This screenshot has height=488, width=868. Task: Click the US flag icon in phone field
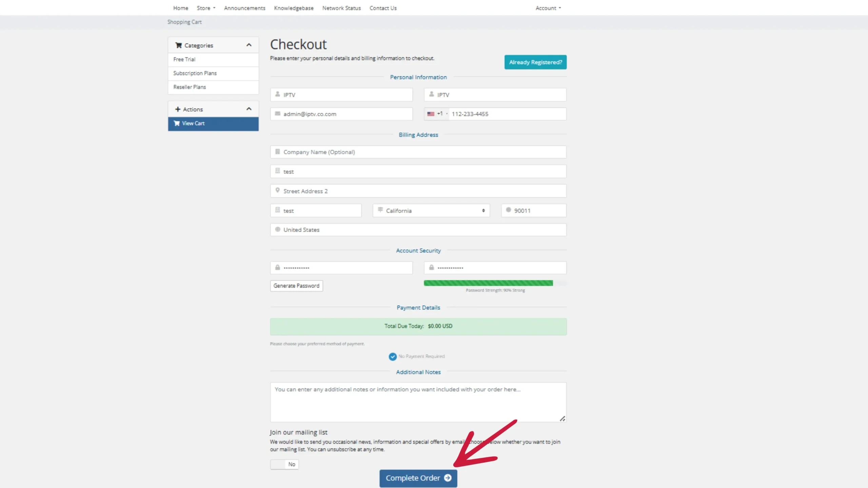pos(431,114)
